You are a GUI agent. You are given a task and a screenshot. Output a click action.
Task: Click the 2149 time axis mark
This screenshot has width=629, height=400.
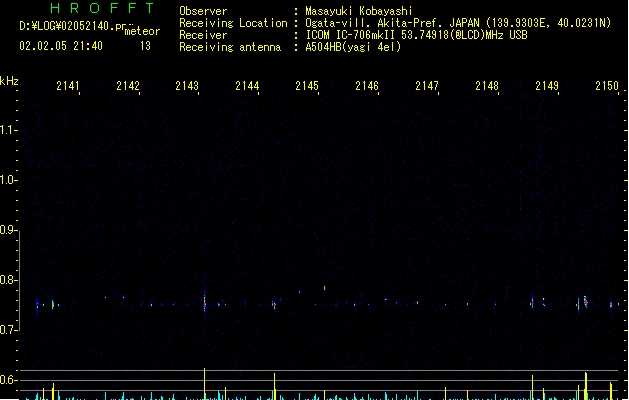[x=547, y=86]
